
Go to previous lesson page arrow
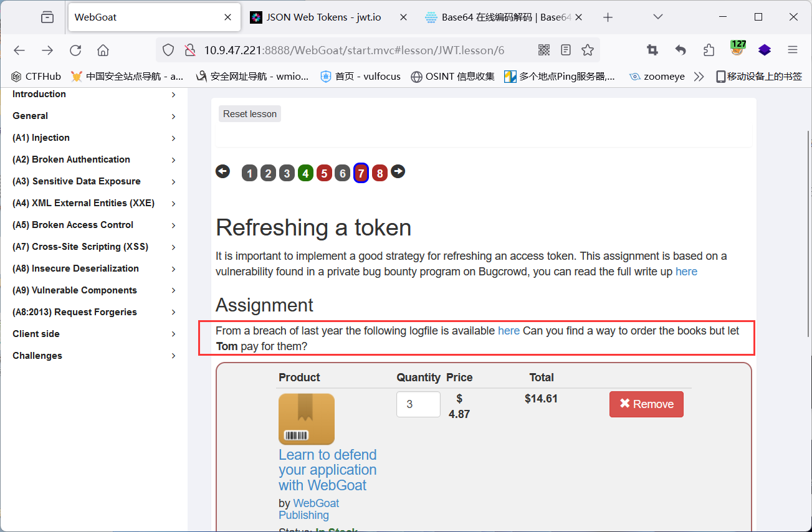tap(222, 171)
